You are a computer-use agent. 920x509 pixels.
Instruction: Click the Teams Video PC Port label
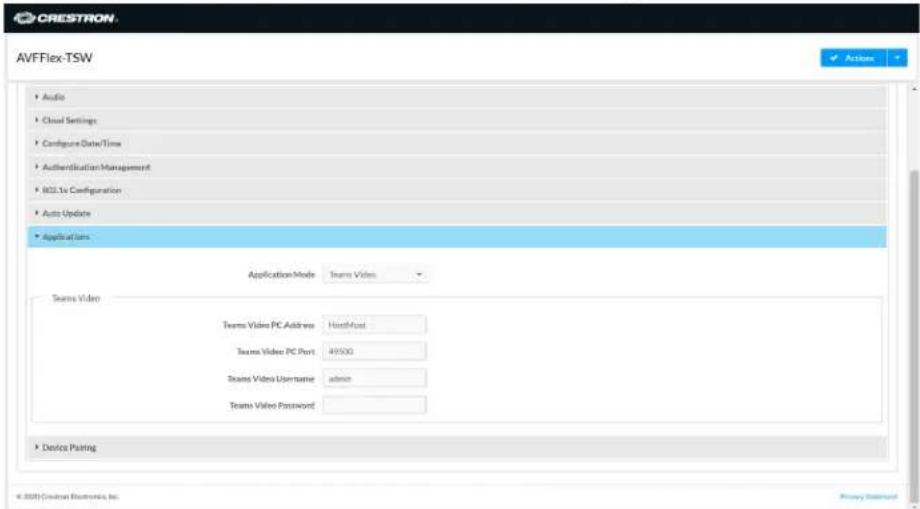click(276, 351)
